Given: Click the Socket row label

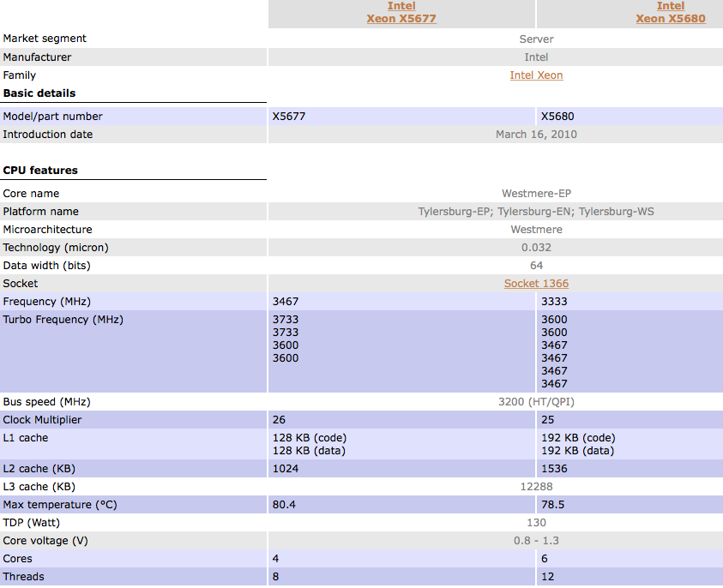Looking at the screenshot, I should [x=21, y=284].
